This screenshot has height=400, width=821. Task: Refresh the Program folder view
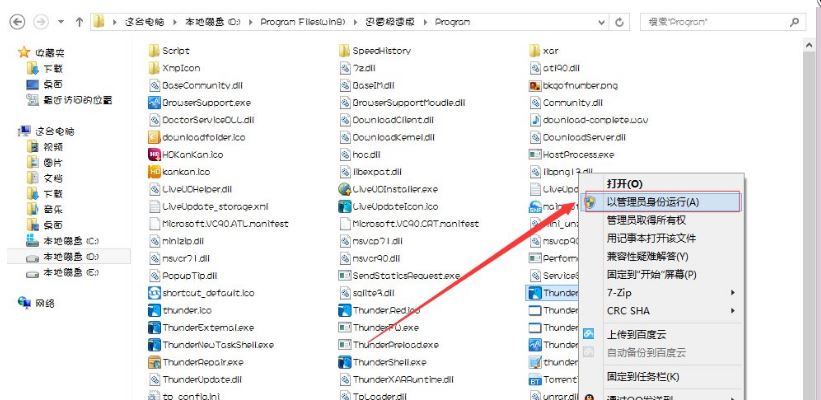[x=619, y=22]
